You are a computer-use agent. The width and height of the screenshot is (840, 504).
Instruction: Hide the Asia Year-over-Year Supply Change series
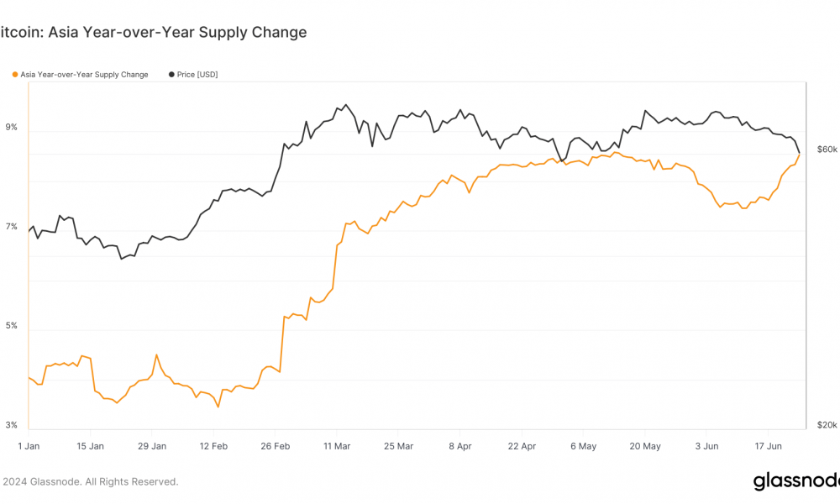tap(84, 75)
